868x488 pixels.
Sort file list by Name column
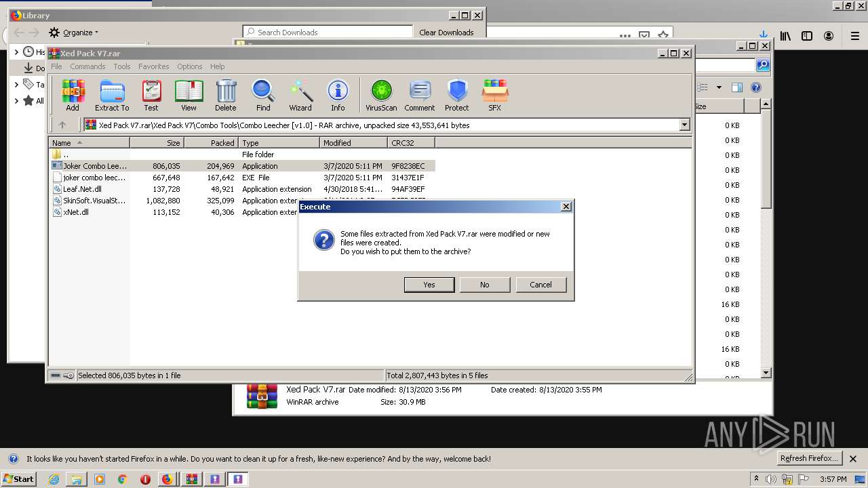coord(89,143)
